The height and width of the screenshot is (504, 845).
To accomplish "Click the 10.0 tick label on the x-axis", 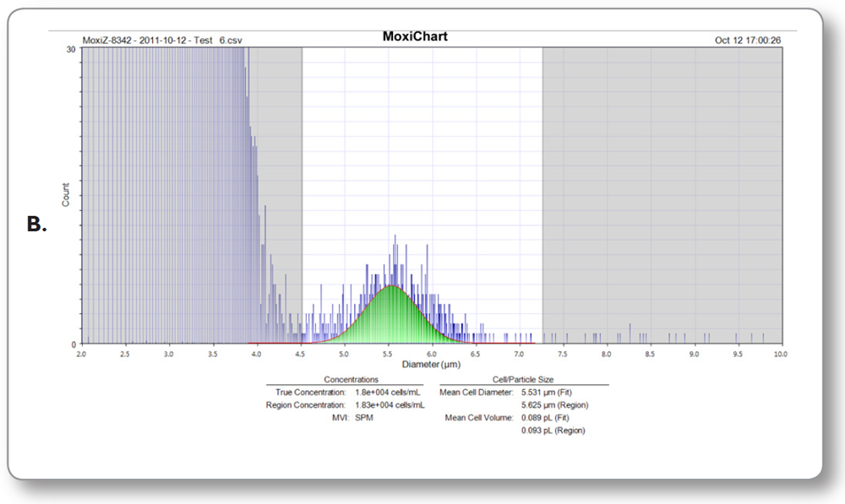I will pos(780,355).
